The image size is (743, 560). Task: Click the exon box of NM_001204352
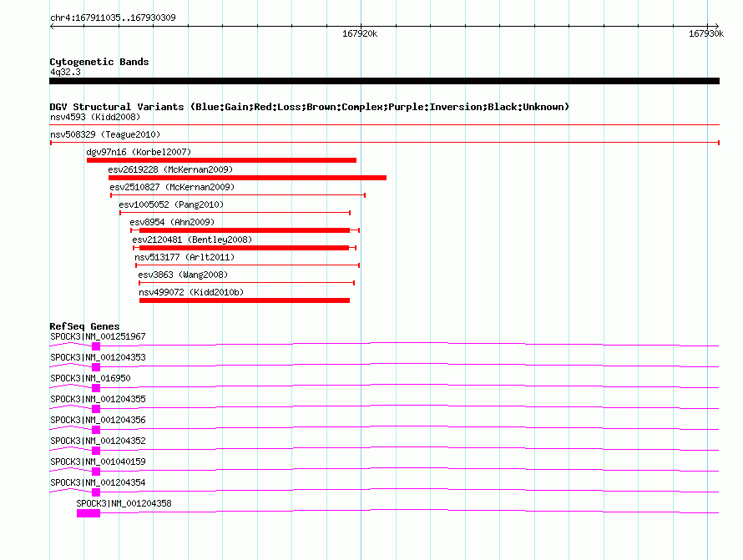pyautogui.click(x=96, y=451)
